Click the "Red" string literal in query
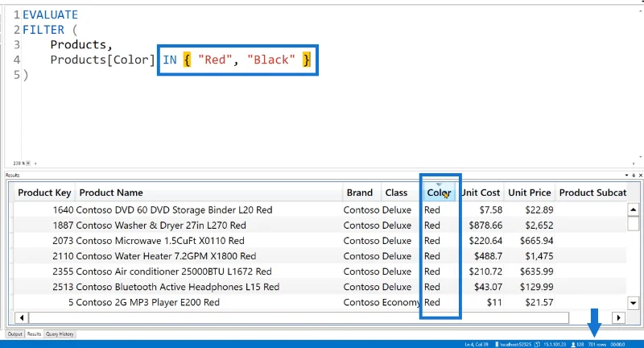This screenshot has height=348, width=644. [216, 60]
